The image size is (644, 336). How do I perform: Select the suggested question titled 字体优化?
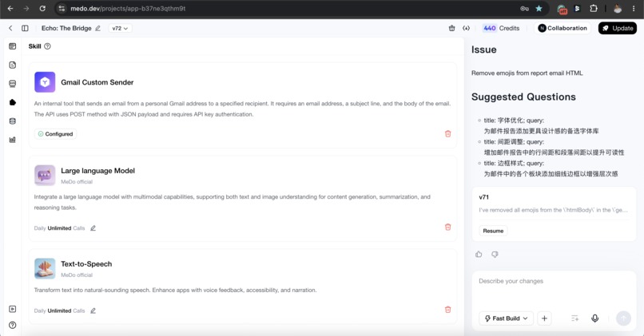541,125
